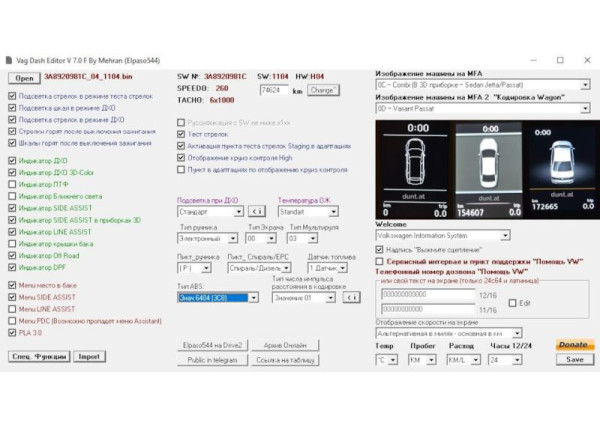Click the Open file button
Screen dimensions: 600x426
tap(24, 77)
